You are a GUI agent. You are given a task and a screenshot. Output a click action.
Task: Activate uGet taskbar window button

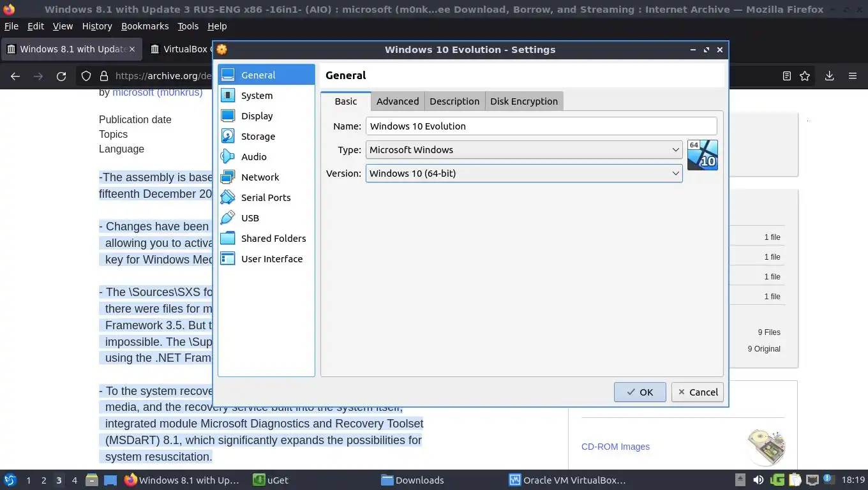pyautogui.click(x=271, y=480)
